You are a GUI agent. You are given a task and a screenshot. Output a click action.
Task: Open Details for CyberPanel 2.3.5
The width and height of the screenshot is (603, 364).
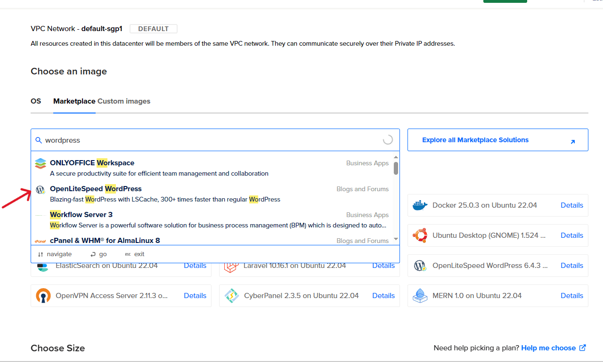point(383,296)
